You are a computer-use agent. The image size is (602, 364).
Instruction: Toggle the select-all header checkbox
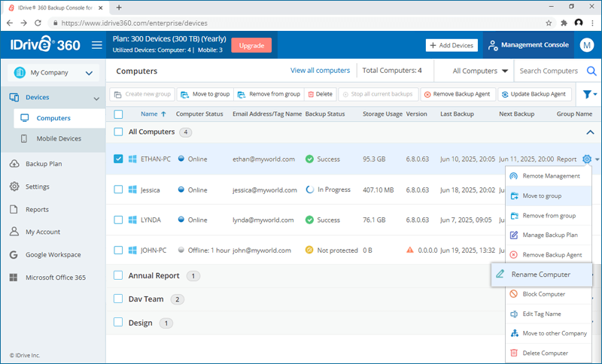[118, 114]
